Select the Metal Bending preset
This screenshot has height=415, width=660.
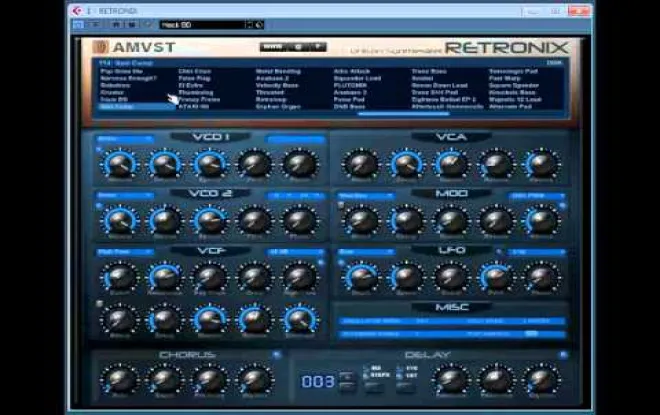pos(278,71)
